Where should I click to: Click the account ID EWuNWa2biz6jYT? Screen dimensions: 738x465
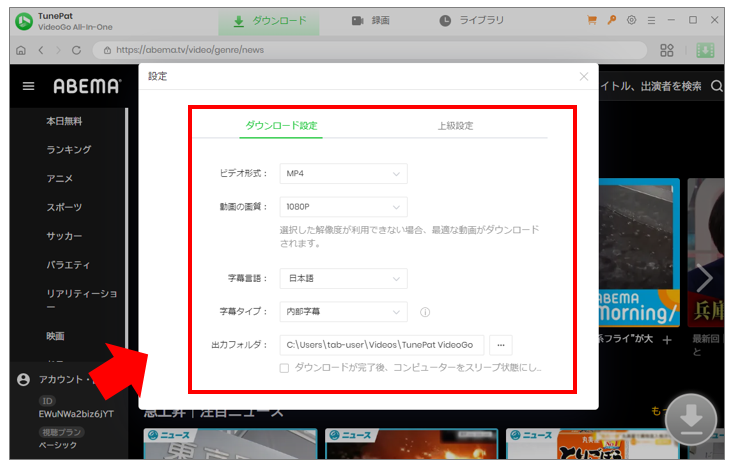[x=76, y=414]
